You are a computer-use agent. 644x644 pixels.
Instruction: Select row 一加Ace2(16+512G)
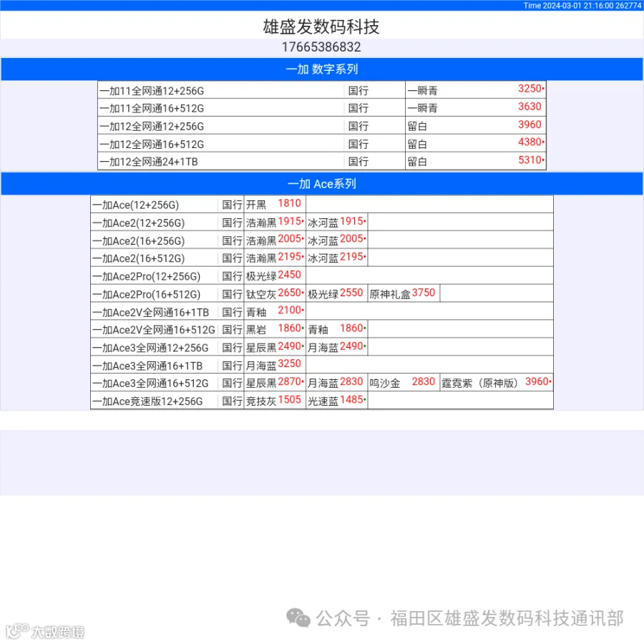pyautogui.click(x=321, y=258)
